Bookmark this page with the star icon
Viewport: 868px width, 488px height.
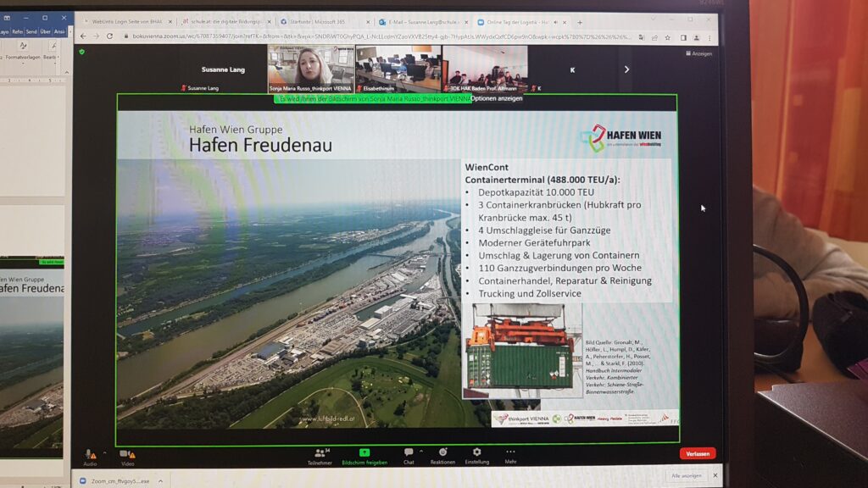pyautogui.click(x=668, y=37)
